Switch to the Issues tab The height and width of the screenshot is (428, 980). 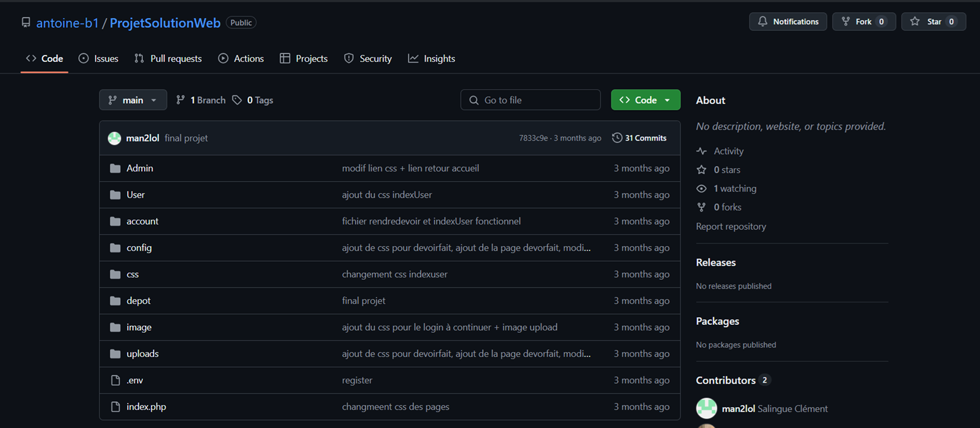tap(99, 58)
